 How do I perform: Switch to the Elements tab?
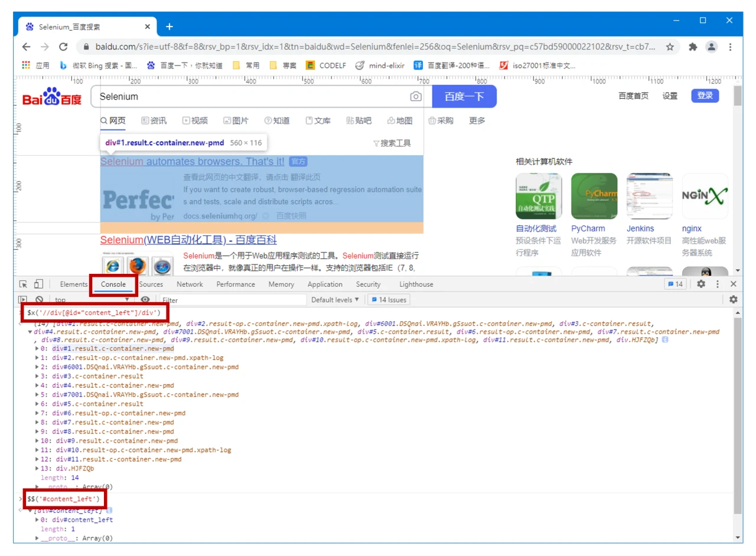[x=74, y=284]
